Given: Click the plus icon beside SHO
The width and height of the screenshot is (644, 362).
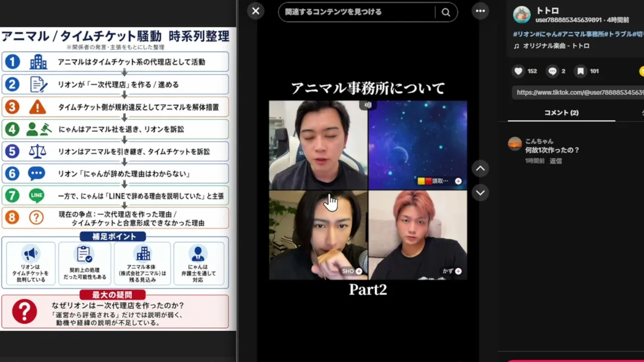Looking at the screenshot, I should [359, 271].
